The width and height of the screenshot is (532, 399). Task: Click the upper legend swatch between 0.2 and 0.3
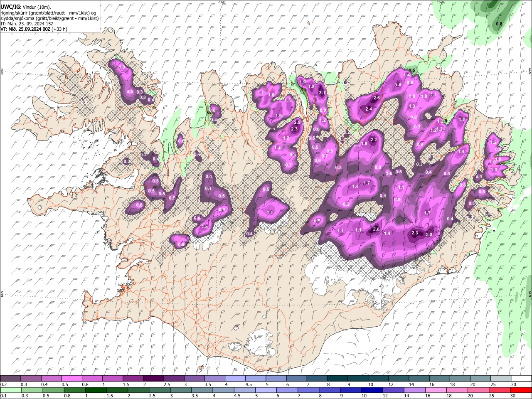[10, 378]
